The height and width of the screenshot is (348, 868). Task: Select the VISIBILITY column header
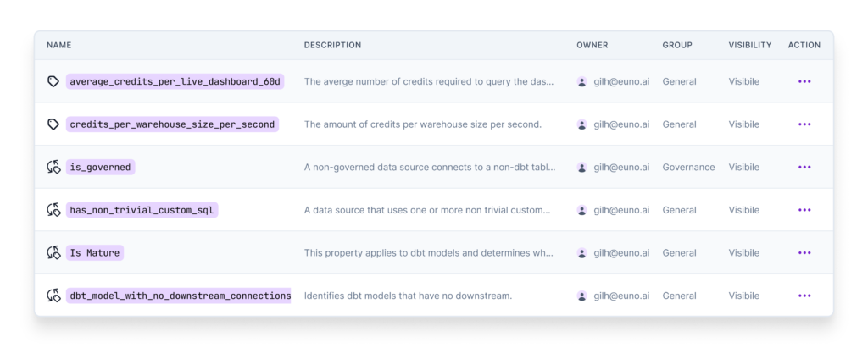tap(750, 46)
